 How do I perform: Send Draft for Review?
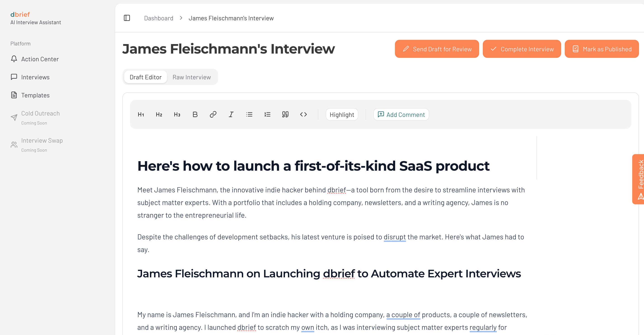tap(437, 49)
